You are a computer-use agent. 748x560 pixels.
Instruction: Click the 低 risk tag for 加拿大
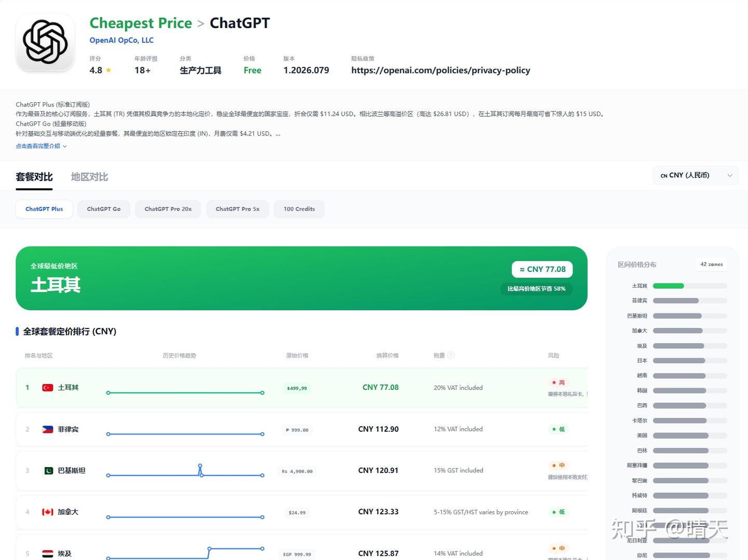point(559,512)
